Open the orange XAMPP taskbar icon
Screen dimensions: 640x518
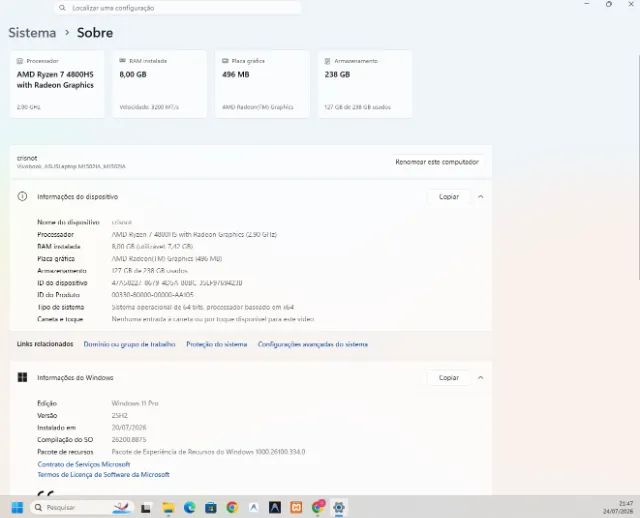(x=296, y=507)
